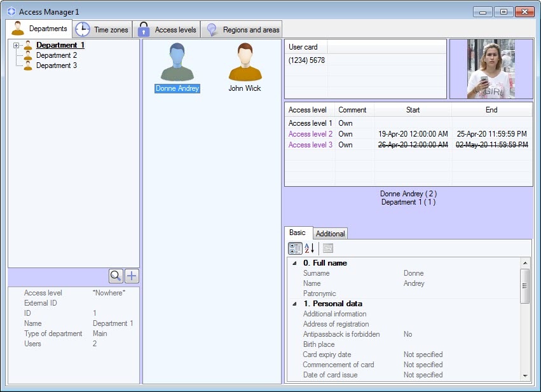Image resolution: width=541 pixels, height=392 pixels.
Task: Select Department 3 in the tree
Action: [57, 65]
